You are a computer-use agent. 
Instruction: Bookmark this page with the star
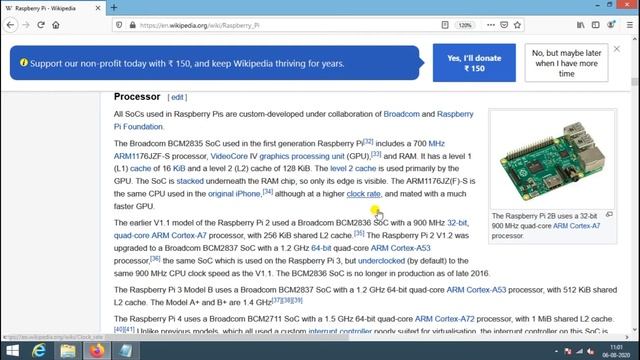point(517,25)
